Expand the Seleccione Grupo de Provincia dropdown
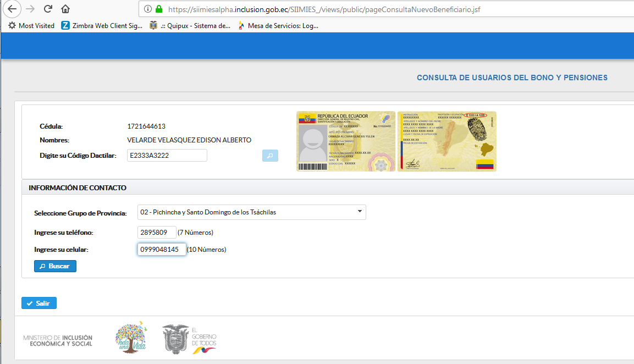 [x=251, y=212]
